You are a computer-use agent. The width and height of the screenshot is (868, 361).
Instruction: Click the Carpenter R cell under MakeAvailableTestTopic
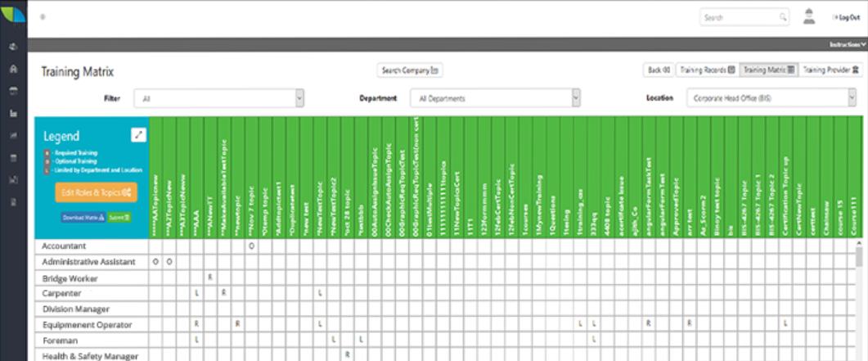click(223, 292)
